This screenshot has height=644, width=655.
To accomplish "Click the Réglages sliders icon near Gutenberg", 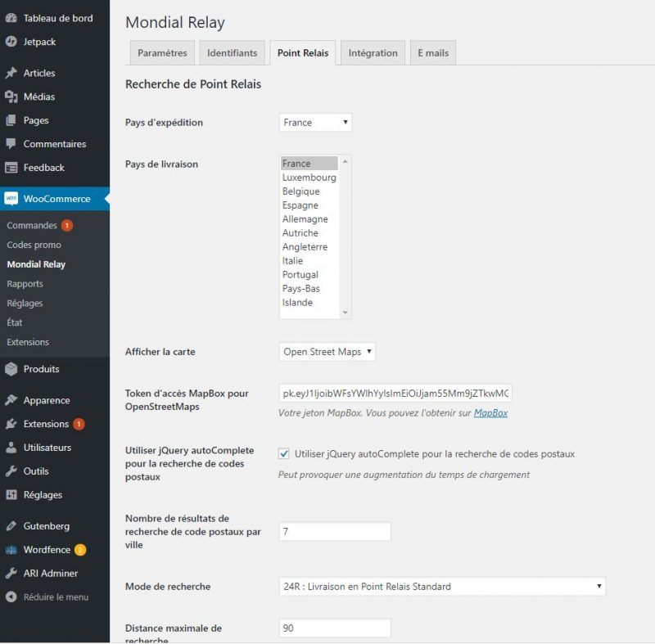I will [11, 494].
